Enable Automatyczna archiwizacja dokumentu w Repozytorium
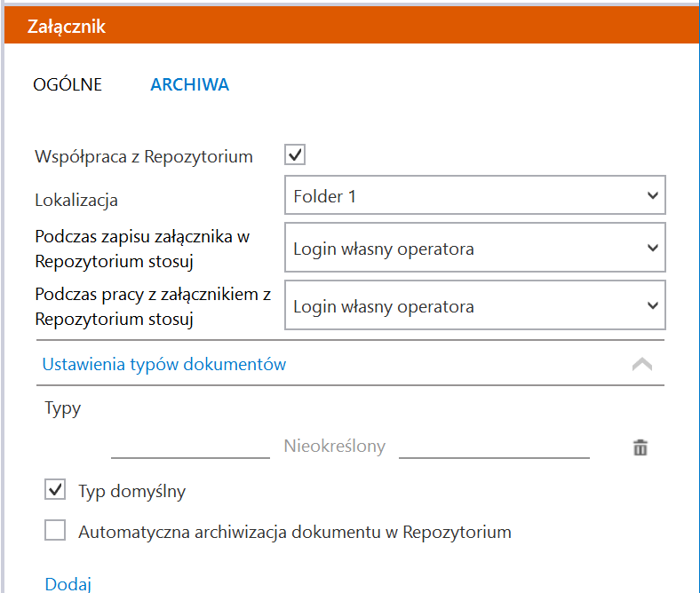700x593 pixels. coord(55,530)
